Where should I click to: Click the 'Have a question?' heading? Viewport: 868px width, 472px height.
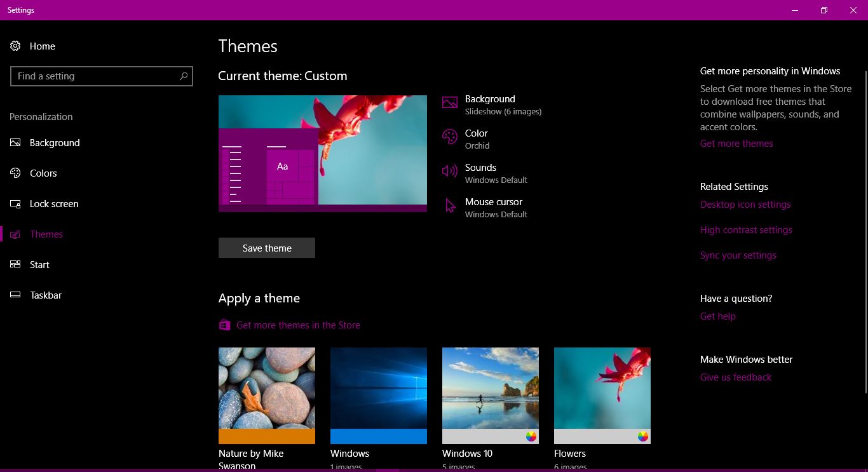736,299
